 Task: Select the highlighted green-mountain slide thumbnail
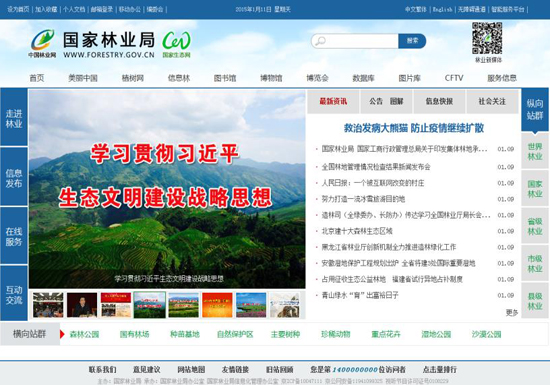click(149, 305)
